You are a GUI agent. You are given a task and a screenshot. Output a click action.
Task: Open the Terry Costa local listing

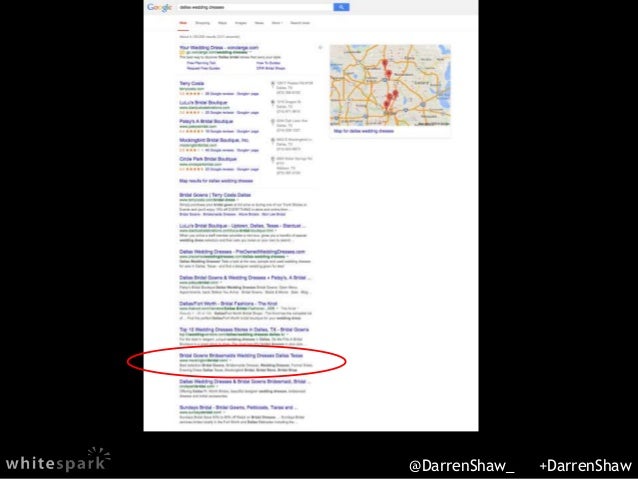point(192,83)
